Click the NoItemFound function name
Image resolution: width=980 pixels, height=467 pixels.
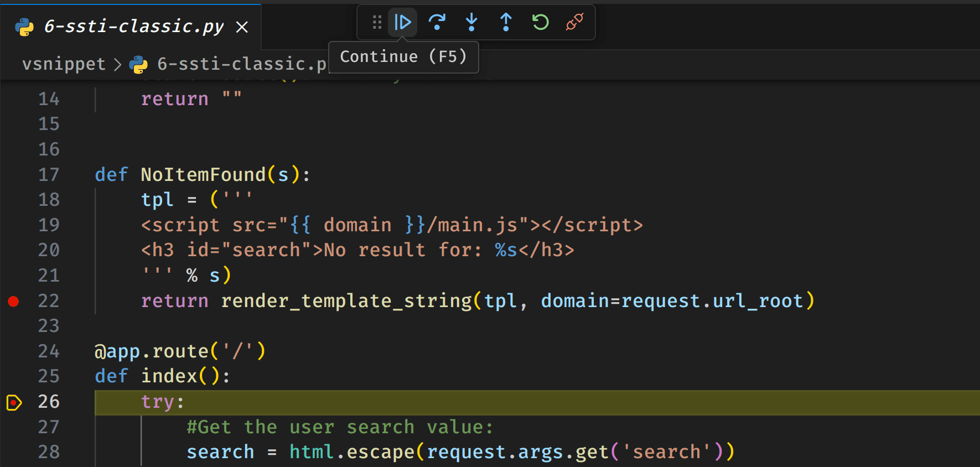click(203, 175)
